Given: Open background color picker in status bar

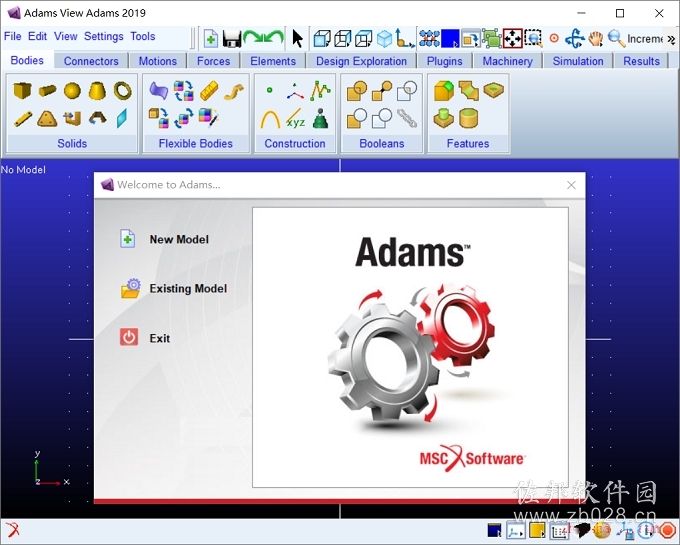Looking at the screenshot, I should coord(494,531).
